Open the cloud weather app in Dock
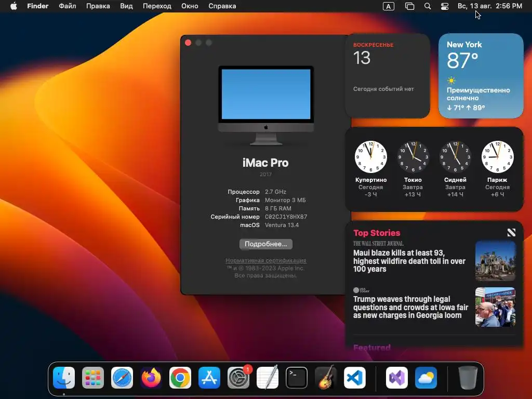 pyautogui.click(x=426, y=378)
